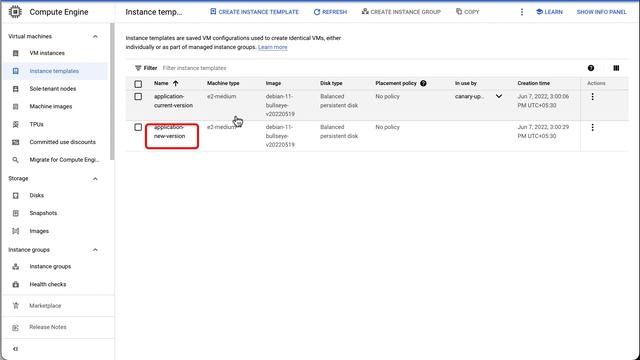Click the Machine type column header
Image resolution: width=640 pixels, height=360 pixels.
point(223,83)
